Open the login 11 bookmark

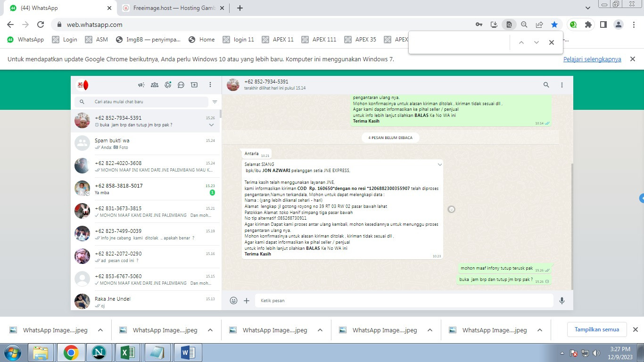(x=239, y=40)
